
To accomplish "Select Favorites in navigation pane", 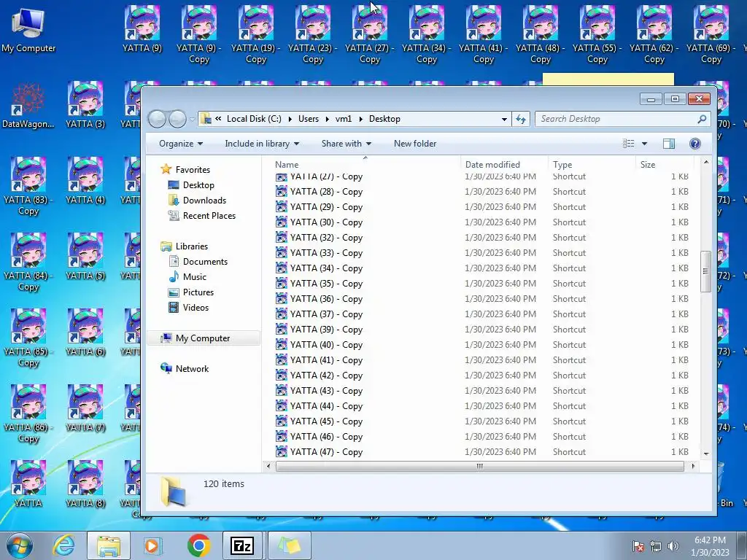I will click(193, 169).
